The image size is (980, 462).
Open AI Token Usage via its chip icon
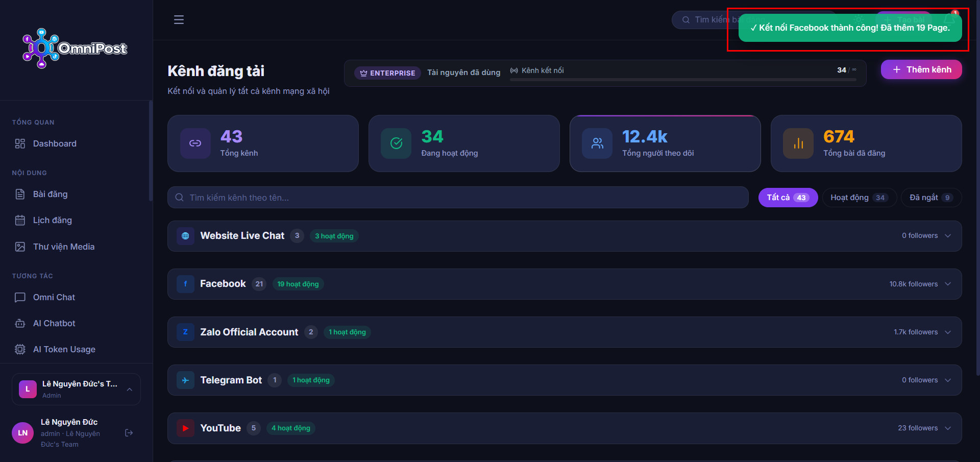click(20, 349)
